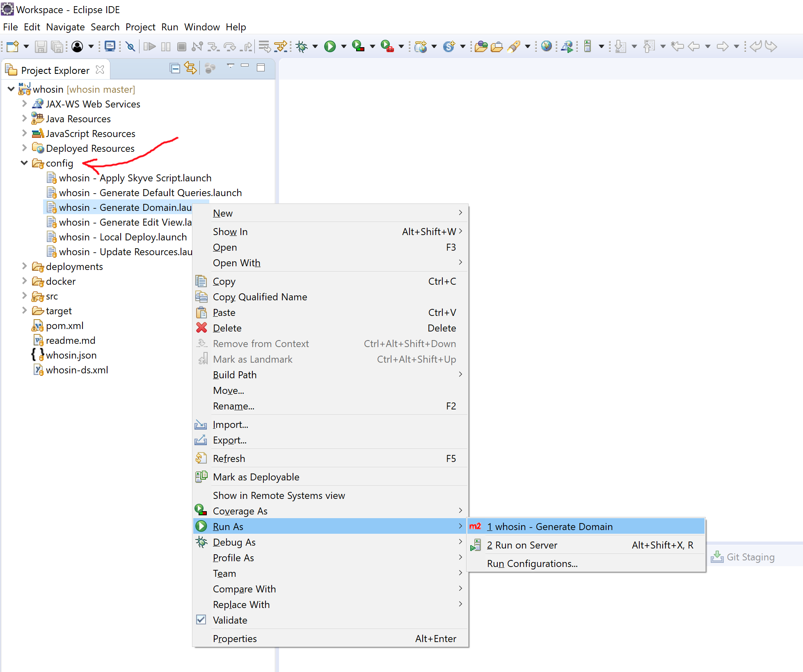The width and height of the screenshot is (803, 672).
Task: Click the Debug bug icon
Action: click(x=302, y=46)
